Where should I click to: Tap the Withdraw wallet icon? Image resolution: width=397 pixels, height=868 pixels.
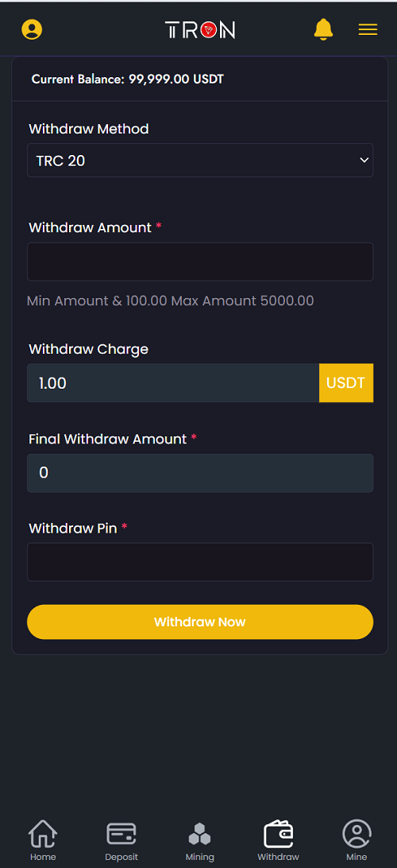(x=278, y=834)
